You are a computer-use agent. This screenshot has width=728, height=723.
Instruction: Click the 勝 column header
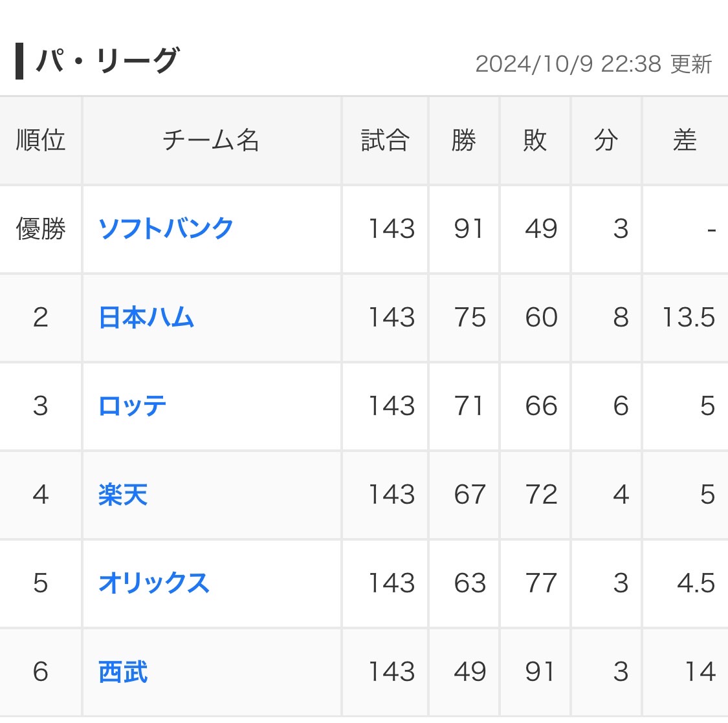click(x=464, y=140)
